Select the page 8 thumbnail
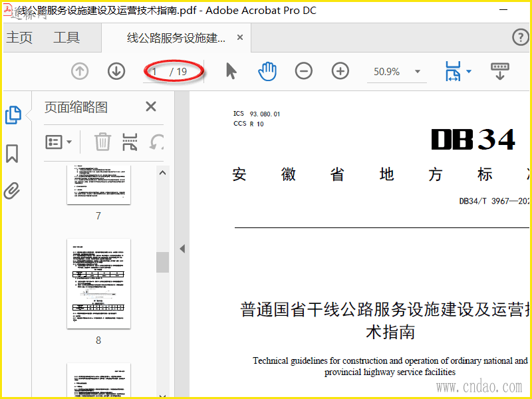The image size is (532, 399). tap(98, 284)
